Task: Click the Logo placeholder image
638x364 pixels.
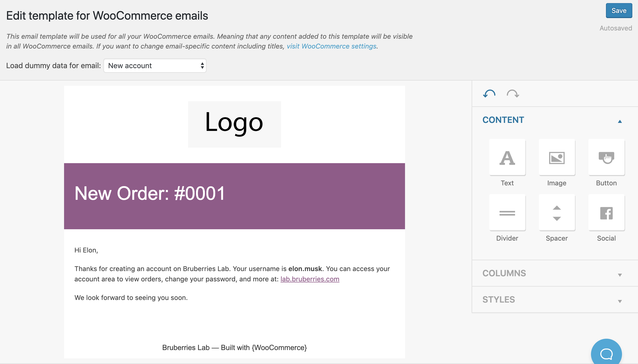Action: tap(234, 124)
